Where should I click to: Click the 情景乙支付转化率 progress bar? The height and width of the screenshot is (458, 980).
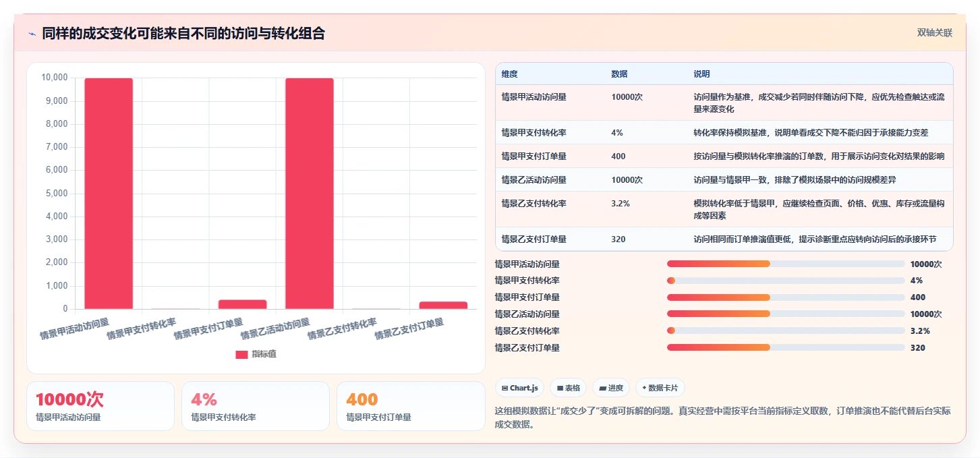(x=786, y=331)
